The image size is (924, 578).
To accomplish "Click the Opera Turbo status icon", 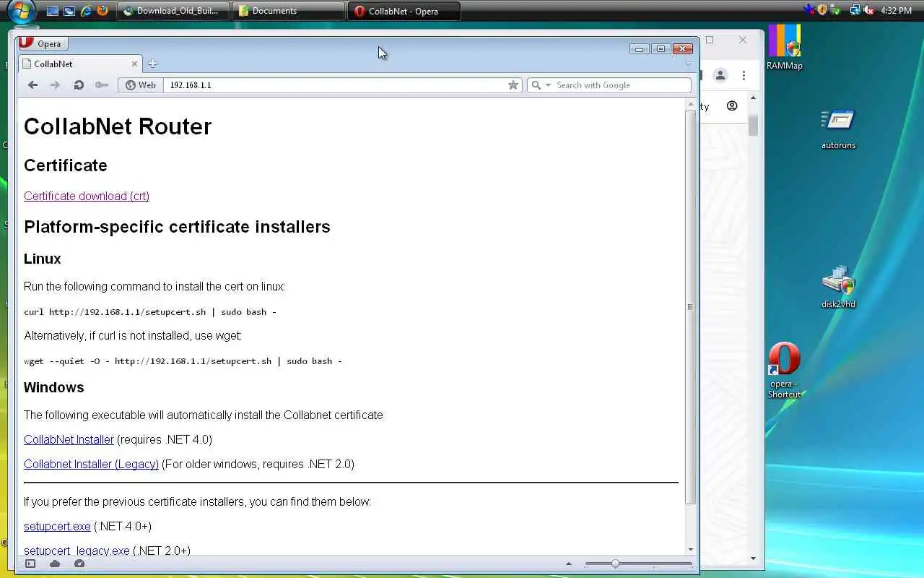I will coord(79,564).
